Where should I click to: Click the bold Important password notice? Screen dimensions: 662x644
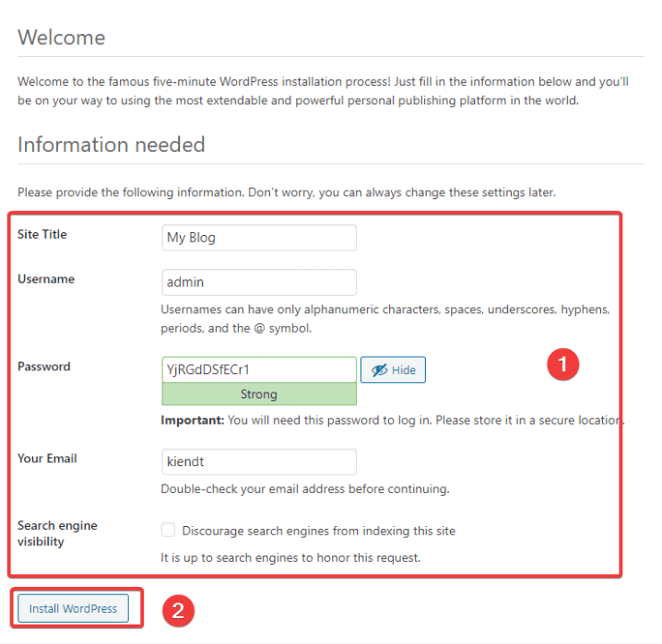coord(192,420)
